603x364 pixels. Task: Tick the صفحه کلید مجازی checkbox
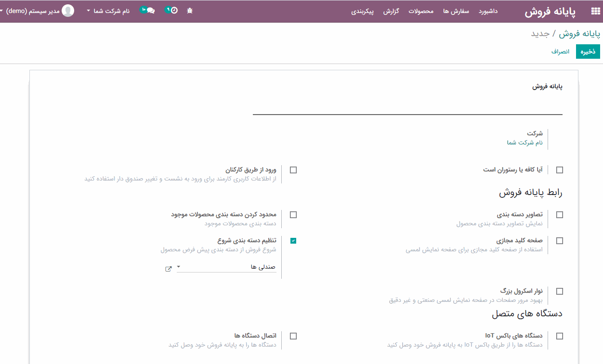(x=559, y=241)
